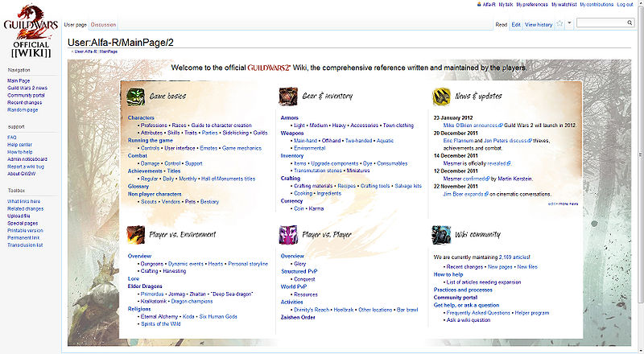Open the 2,169 articles link
Screen dimensions: 644x354
click(514, 257)
